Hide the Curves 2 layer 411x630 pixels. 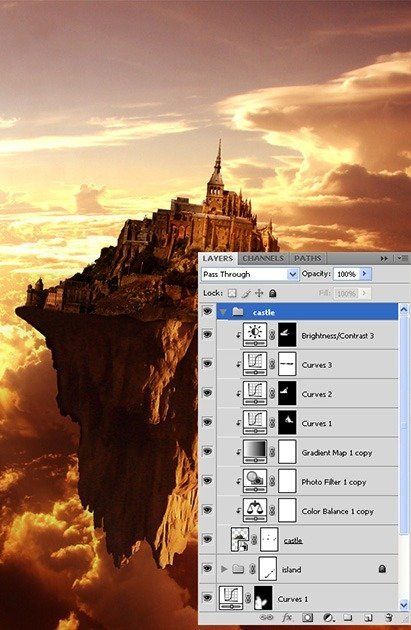click(207, 393)
